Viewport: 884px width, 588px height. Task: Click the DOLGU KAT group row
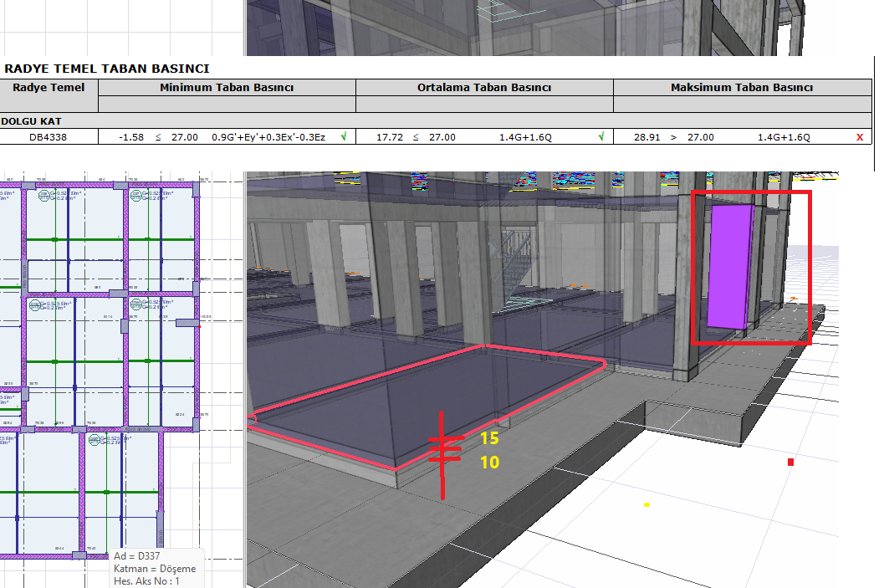(x=32, y=120)
